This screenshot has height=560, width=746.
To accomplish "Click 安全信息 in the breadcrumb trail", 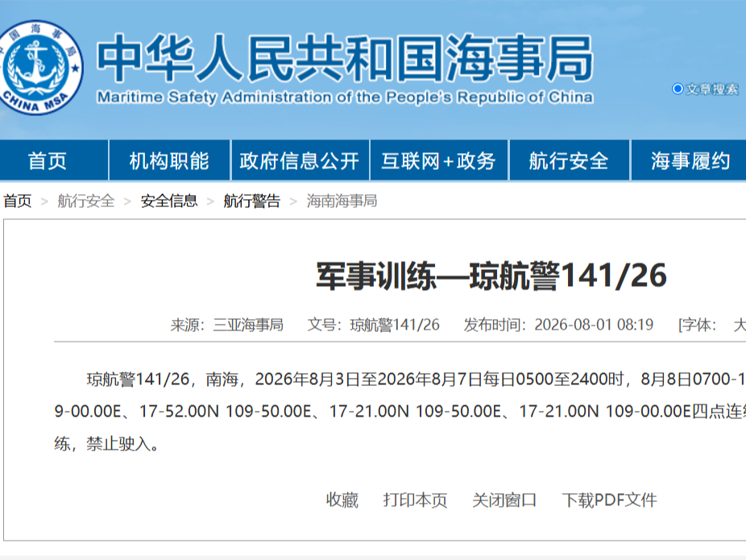I will 169,201.
